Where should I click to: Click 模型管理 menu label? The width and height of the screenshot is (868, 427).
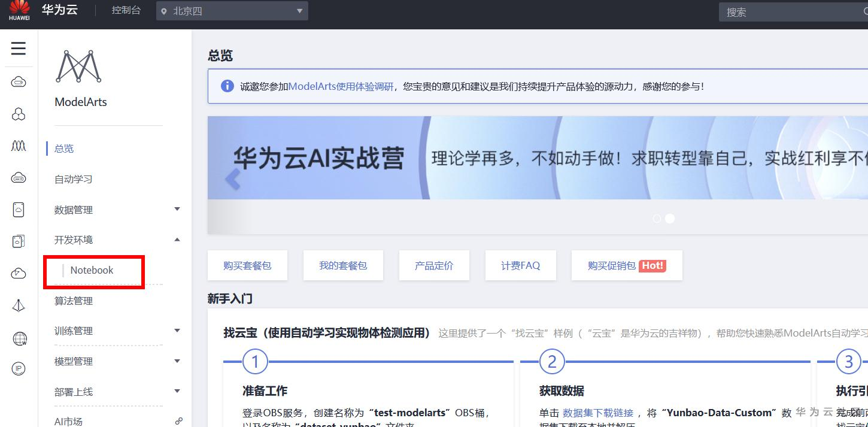pyautogui.click(x=74, y=361)
